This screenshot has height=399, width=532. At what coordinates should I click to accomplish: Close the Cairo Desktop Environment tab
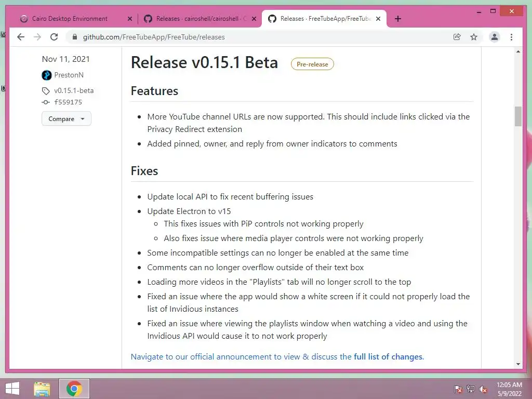[129, 19]
